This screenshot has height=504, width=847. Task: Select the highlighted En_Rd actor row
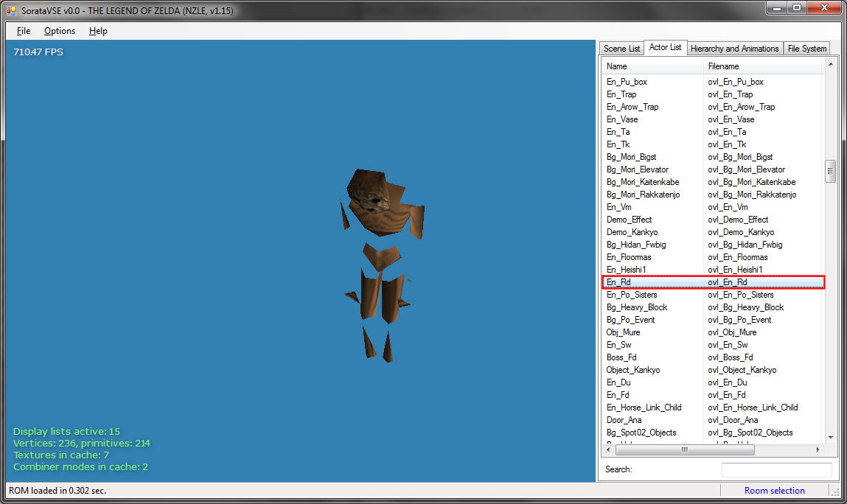[x=713, y=282]
